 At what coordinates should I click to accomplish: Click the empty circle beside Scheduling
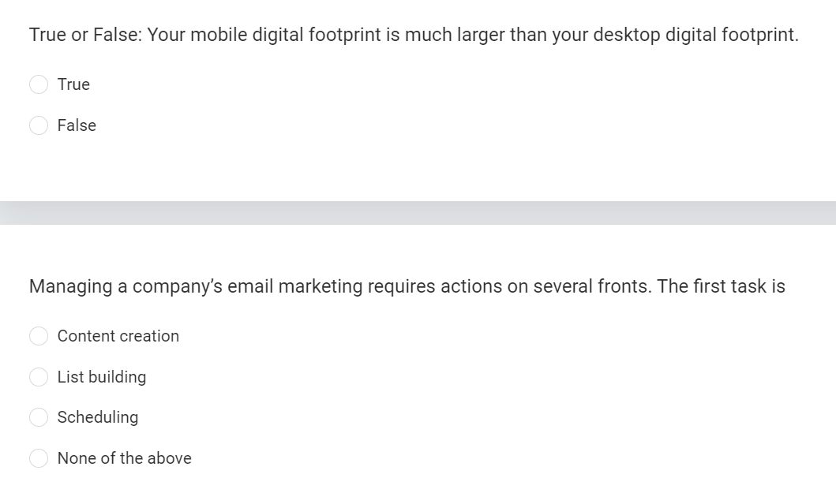tap(39, 417)
